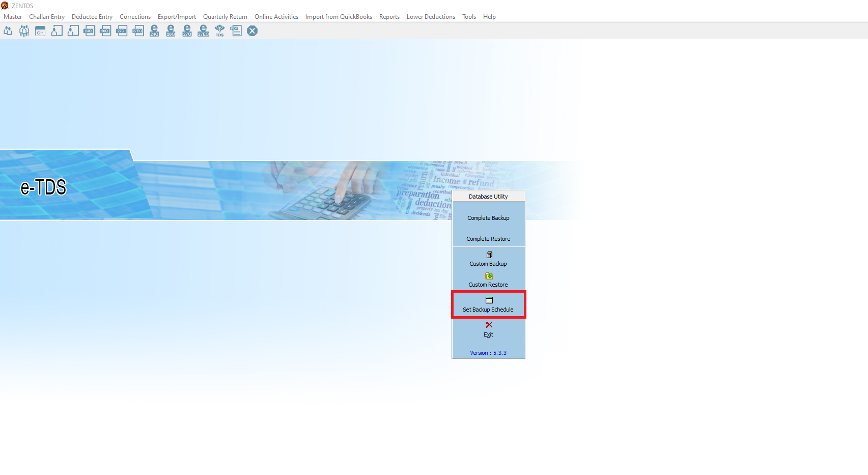Open the Master menu
Viewport: 868px width, 475px height.
13,17
